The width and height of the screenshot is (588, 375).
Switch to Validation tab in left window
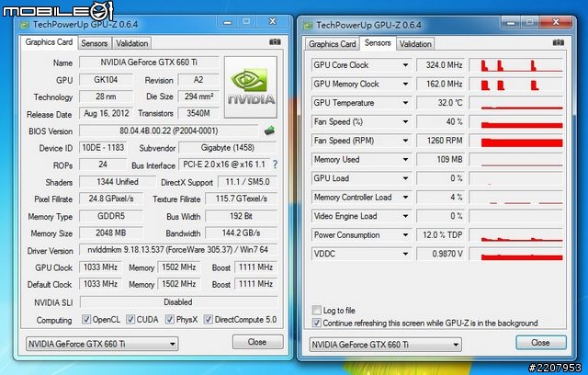[132, 43]
